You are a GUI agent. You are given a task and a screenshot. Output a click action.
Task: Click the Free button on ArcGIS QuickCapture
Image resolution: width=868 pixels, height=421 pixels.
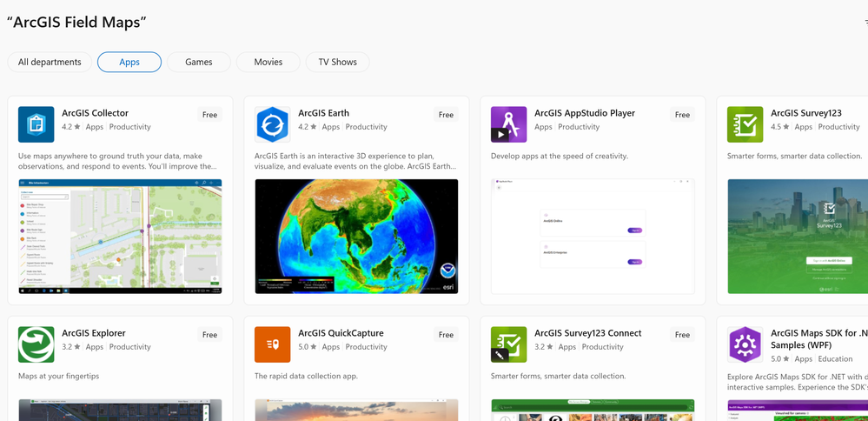click(x=447, y=335)
